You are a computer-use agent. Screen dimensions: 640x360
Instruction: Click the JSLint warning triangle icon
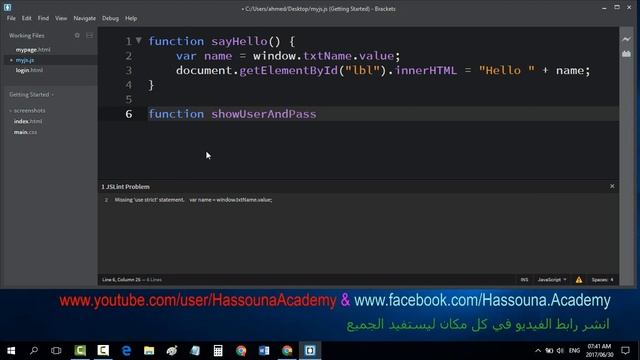(579, 280)
